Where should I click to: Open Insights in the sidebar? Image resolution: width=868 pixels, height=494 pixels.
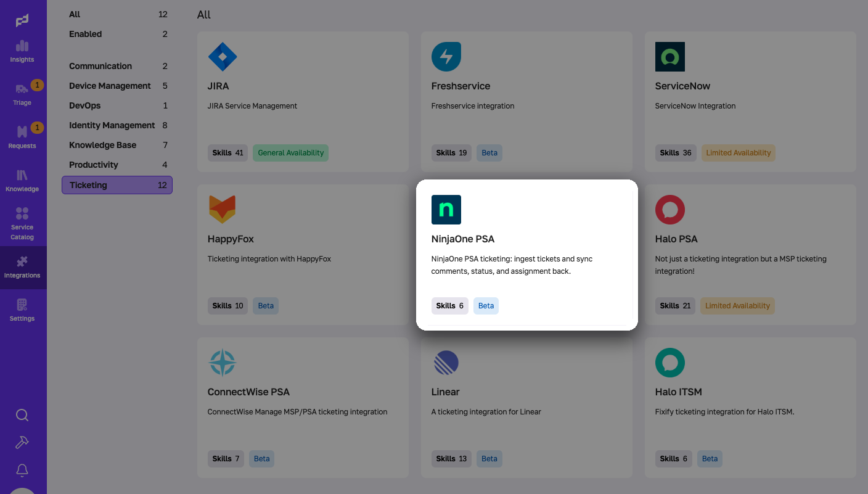click(22, 51)
